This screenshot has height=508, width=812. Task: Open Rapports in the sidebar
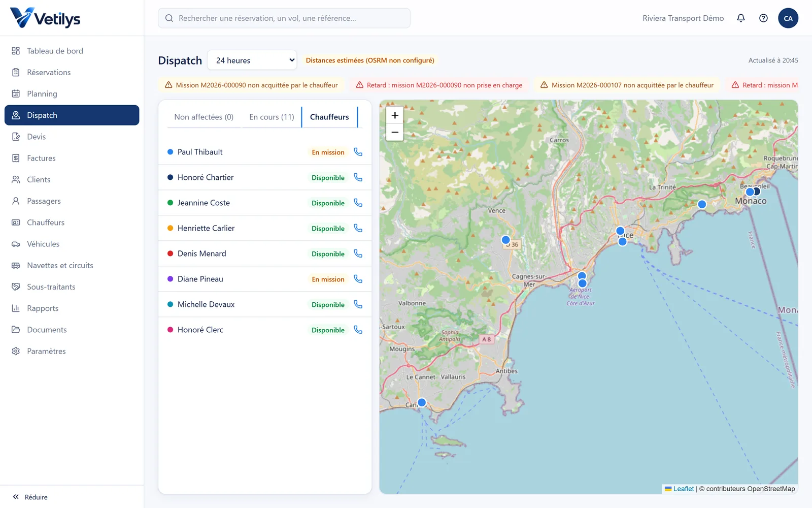point(72,308)
